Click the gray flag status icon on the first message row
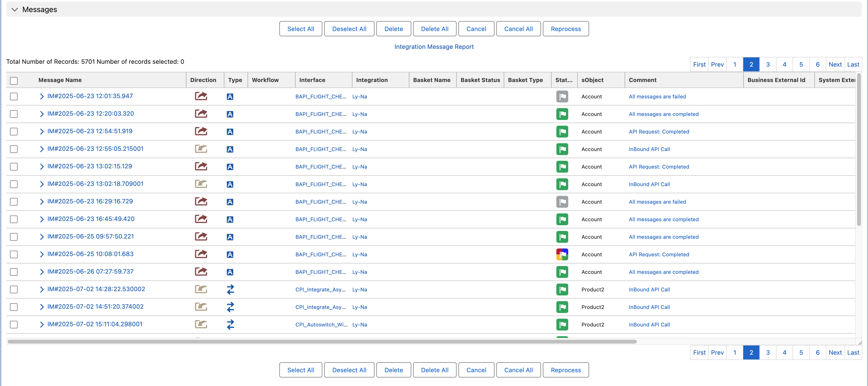The height and width of the screenshot is (386, 868). [562, 96]
